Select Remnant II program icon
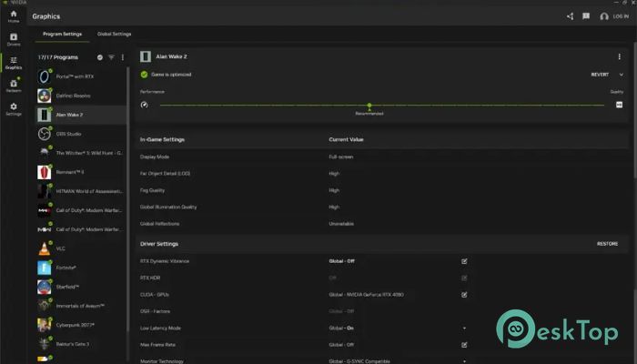The width and height of the screenshot is (637, 364). point(45,172)
